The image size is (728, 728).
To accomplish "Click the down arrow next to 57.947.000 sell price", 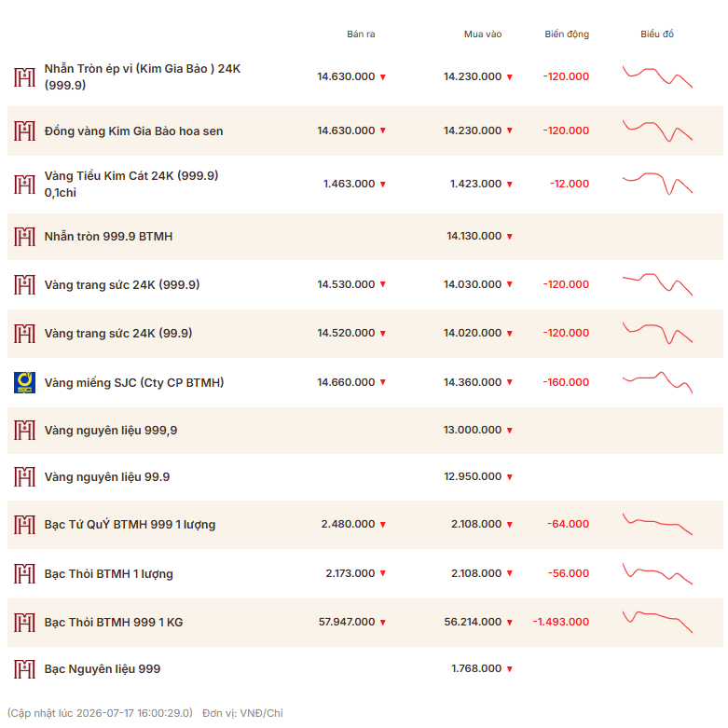I will [x=383, y=623].
